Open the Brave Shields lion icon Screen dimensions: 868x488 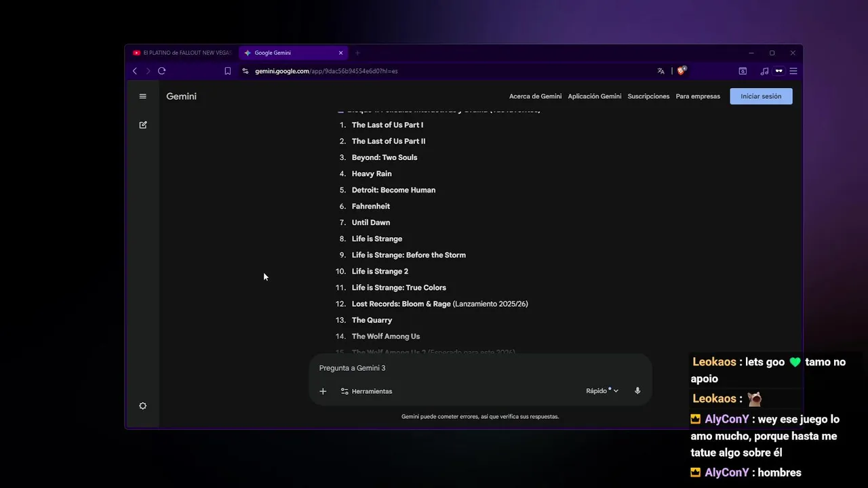[682, 70]
